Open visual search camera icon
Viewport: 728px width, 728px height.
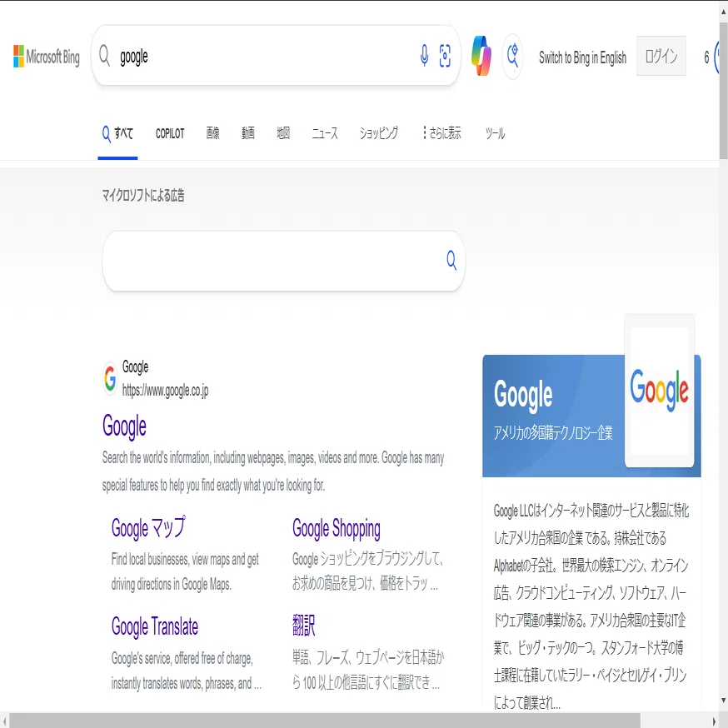point(445,56)
